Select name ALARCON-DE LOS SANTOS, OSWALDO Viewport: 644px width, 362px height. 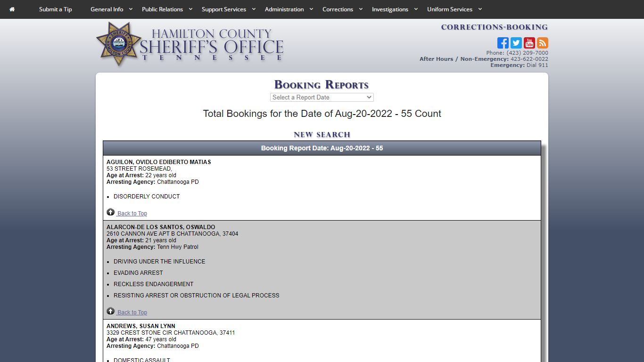point(161,227)
